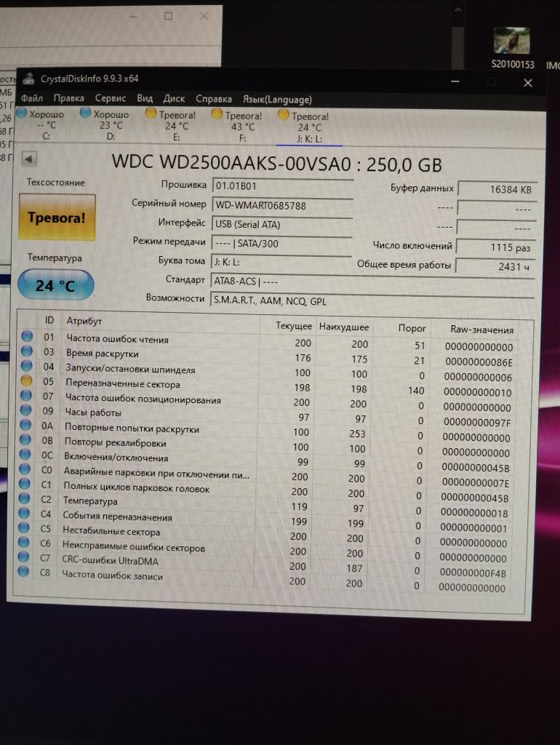Select the Переназначенные сектора attribute text

pyautogui.click(x=122, y=383)
